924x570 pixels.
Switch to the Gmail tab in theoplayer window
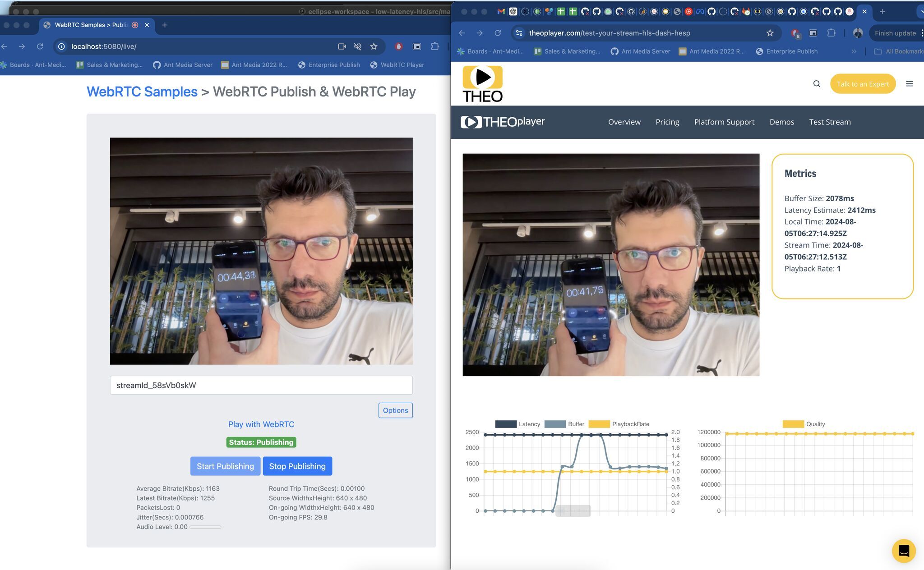(501, 11)
